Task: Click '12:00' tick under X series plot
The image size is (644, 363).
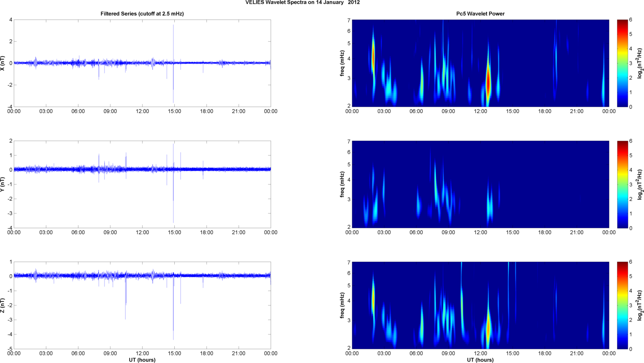Action: tap(142, 111)
